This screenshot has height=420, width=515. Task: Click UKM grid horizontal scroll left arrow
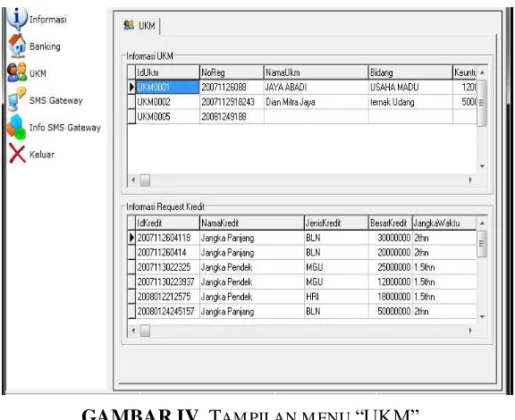pyautogui.click(x=133, y=180)
